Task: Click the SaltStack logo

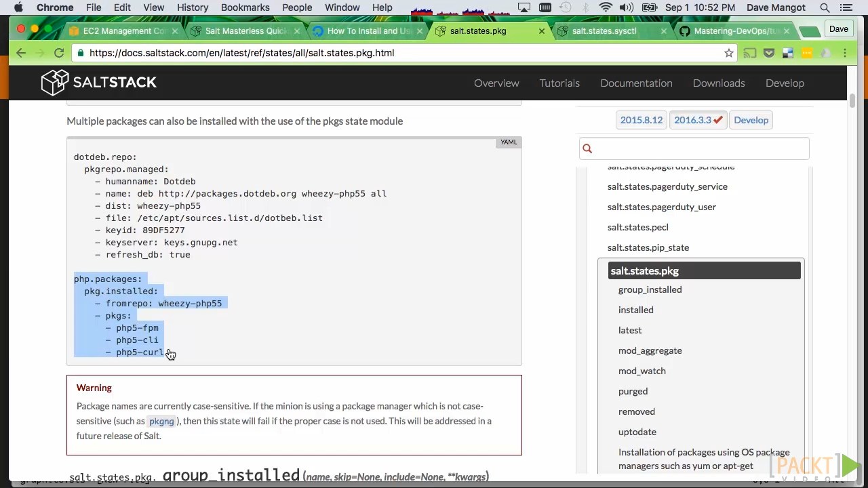Action: click(x=99, y=83)
